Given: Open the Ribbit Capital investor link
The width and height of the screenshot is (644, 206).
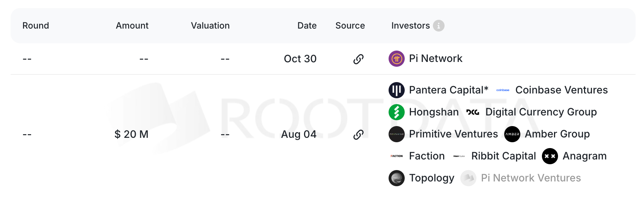Looking at the screenshot, I should click(503, 156).
